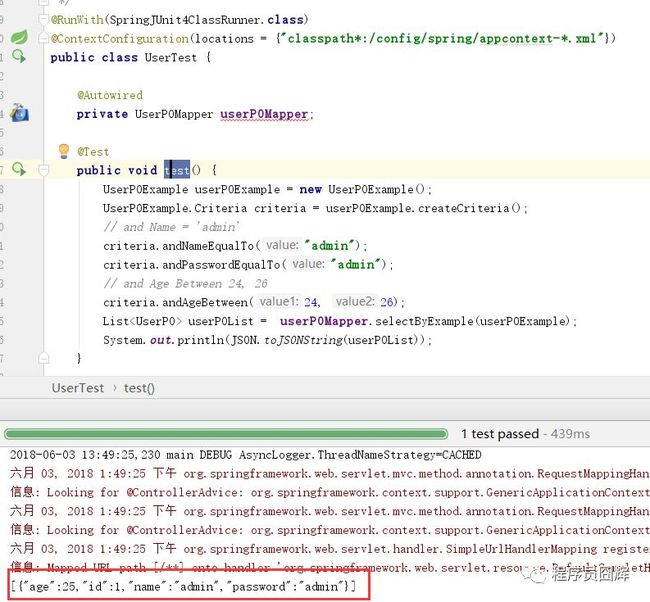Click the fold end marker at closing brace
This screenshot has width=650, height=602.
[44, 358]
